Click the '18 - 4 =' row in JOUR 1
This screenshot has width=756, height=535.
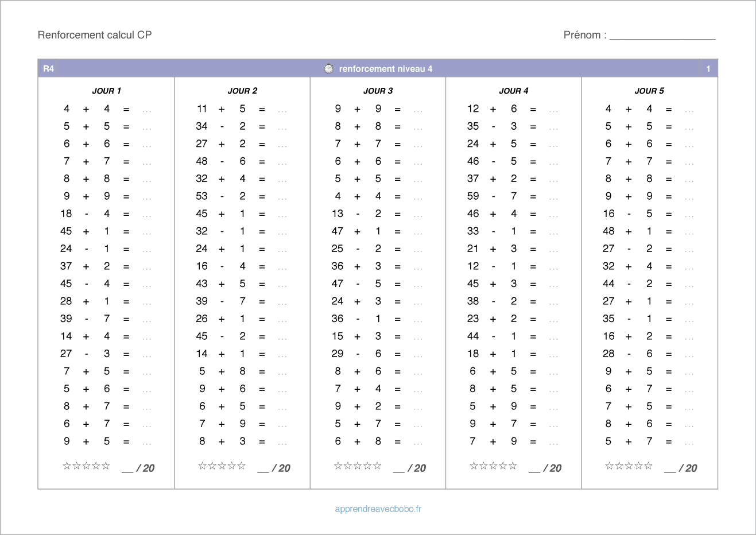[106, 214]
